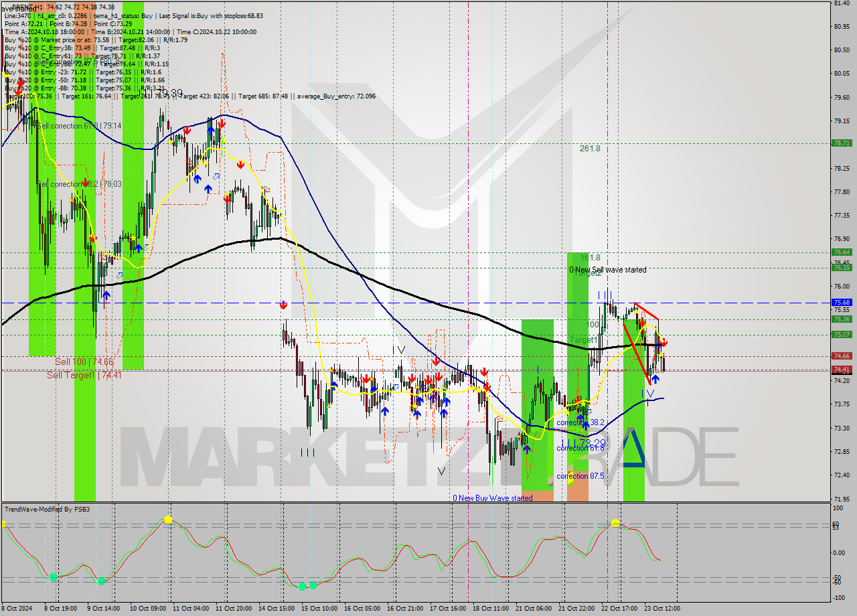Click the green 78.71 price level tag
The width and height of the screenshot is (857, 616).
point(842,143)
